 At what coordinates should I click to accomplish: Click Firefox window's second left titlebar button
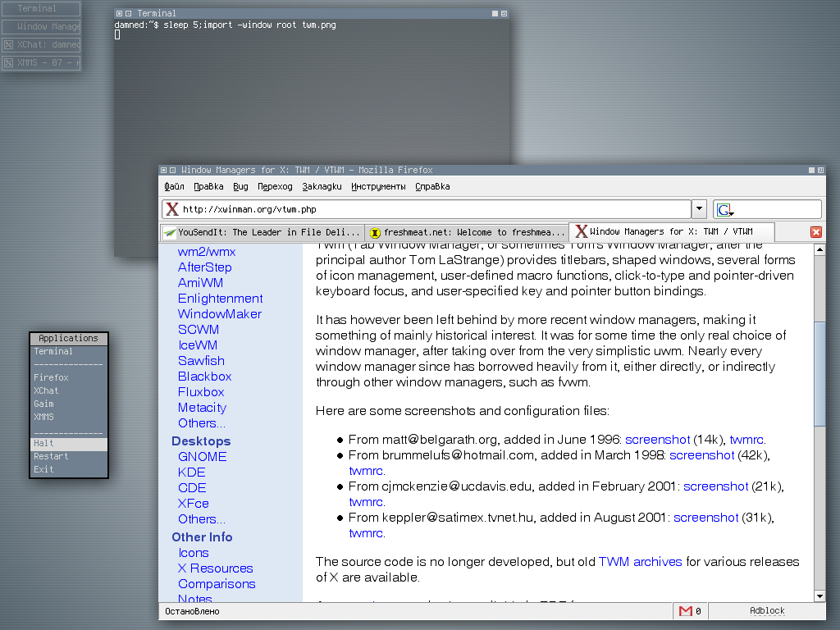click(x=172, y=171)
